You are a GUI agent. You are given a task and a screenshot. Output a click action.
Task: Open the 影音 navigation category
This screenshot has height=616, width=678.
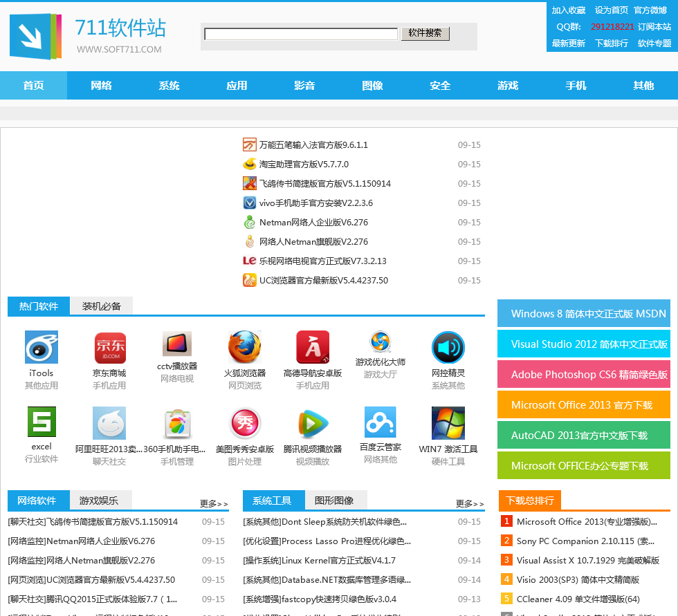point(304,86)
